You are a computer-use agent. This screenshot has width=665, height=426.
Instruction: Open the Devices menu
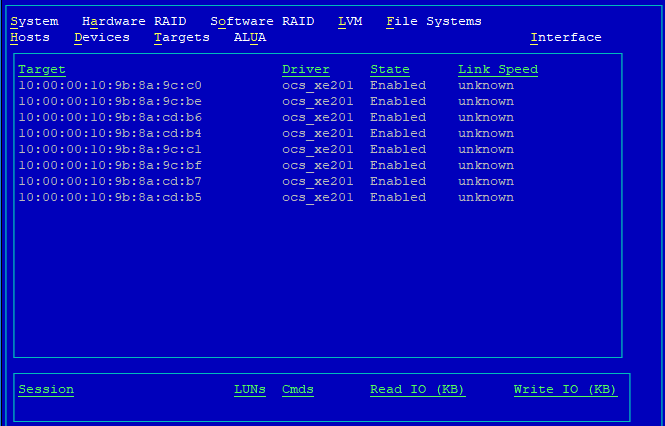click(102, 37)
